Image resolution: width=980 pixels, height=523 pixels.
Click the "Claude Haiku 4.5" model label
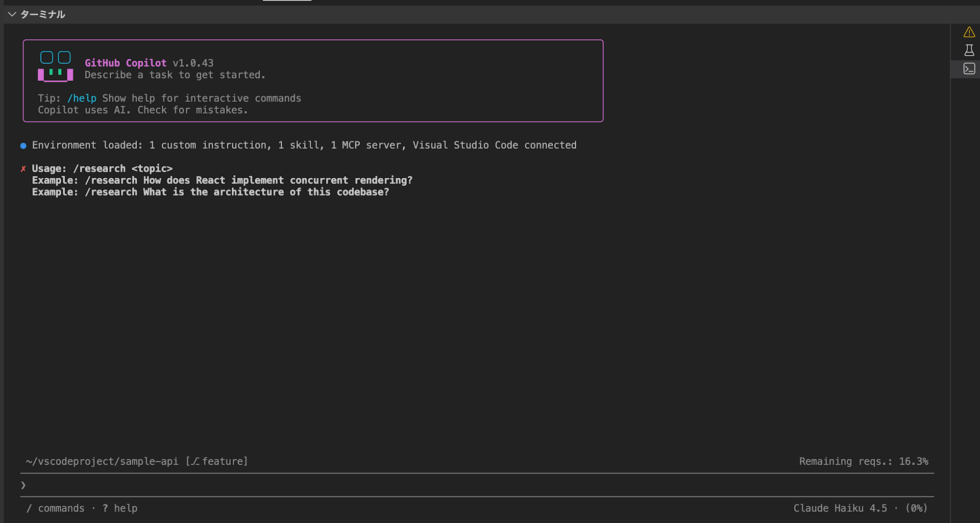(840, 509)
